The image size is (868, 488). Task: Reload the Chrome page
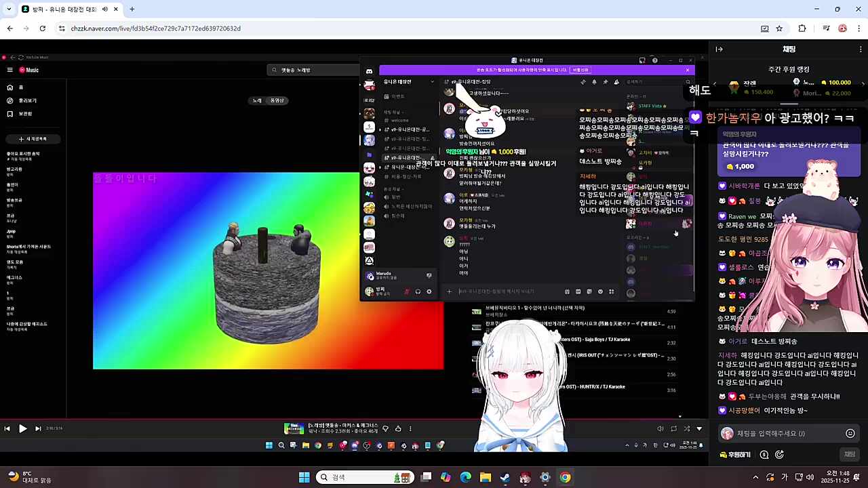pyautogui.click(x=42, y=28)
